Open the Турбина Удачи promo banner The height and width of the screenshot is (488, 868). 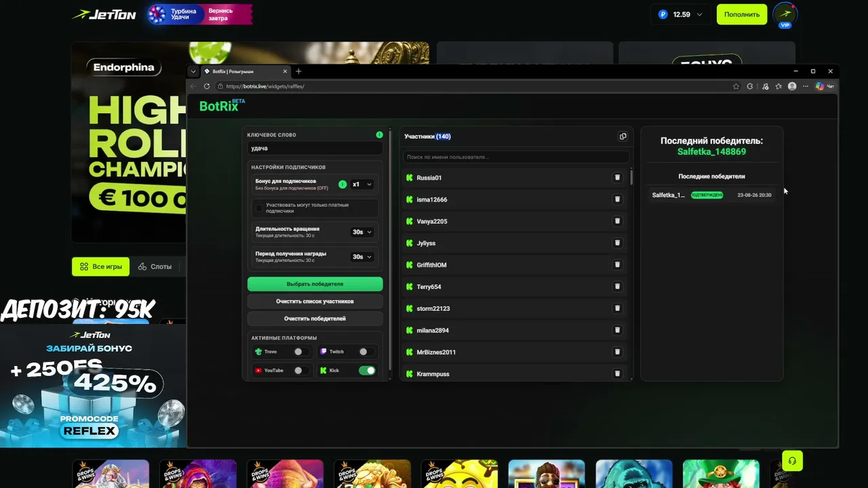pos(199,14)
